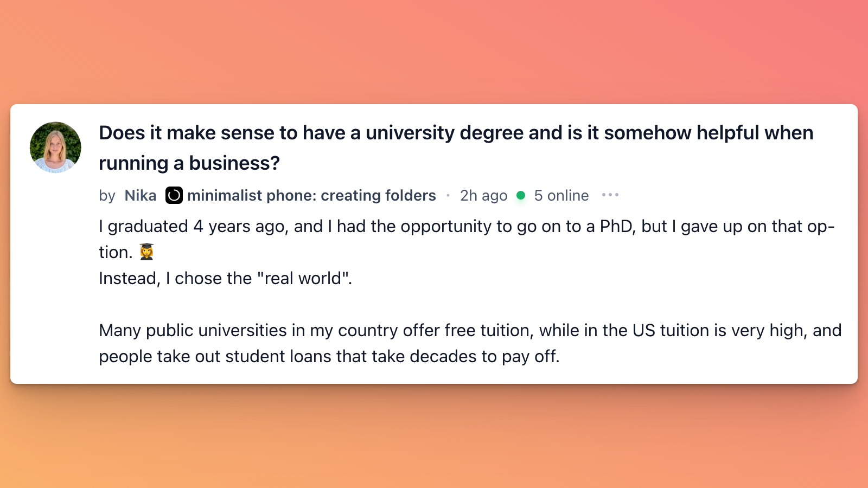Image resolution: width=868 pixels, height=488 pixels.
Task: Click the minimalist phone app logo icon
Action: coord(174,195)
